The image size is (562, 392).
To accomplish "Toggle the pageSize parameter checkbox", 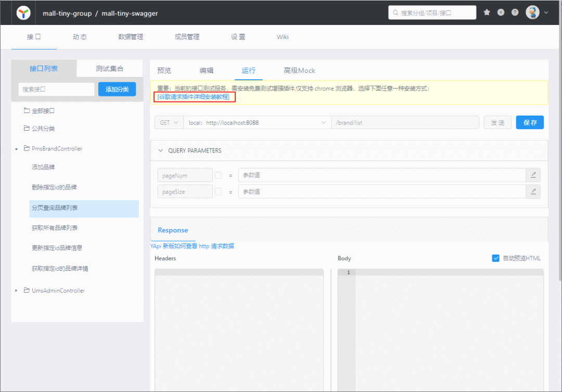I will click(218, 192).
